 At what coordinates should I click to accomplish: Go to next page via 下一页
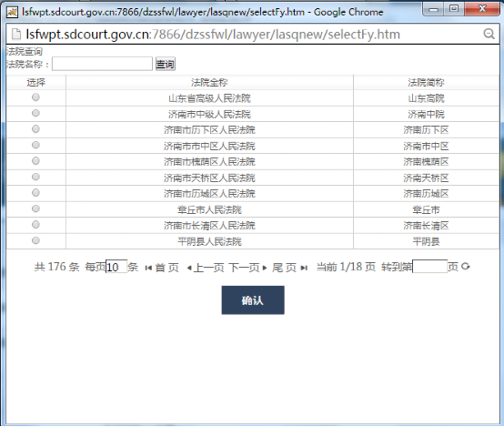click(x=247, y=267)
